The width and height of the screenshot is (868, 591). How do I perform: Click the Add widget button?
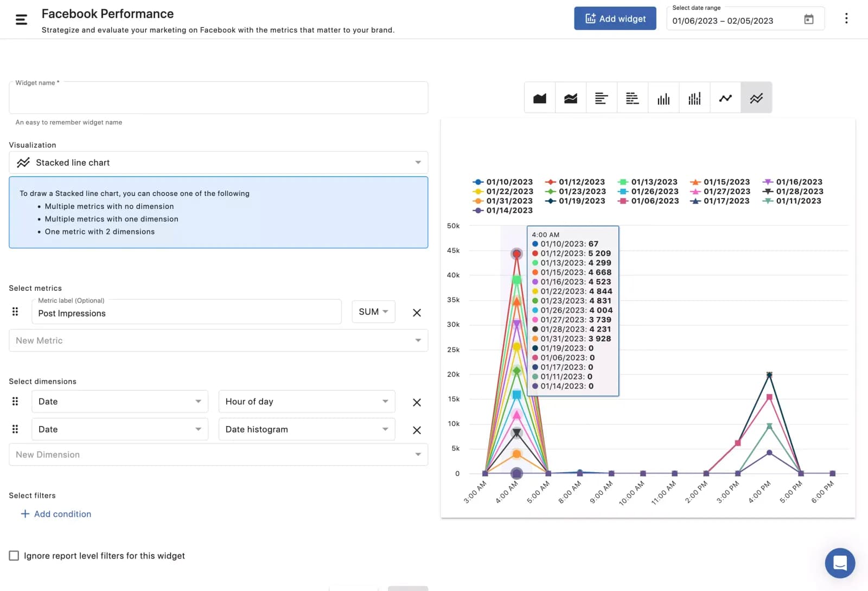[615, 18]
